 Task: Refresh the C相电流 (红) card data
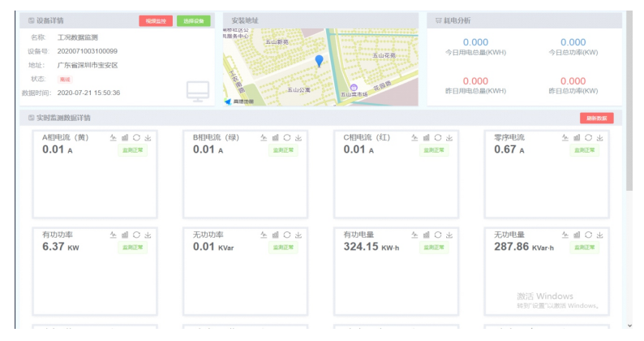click(438, 138)
